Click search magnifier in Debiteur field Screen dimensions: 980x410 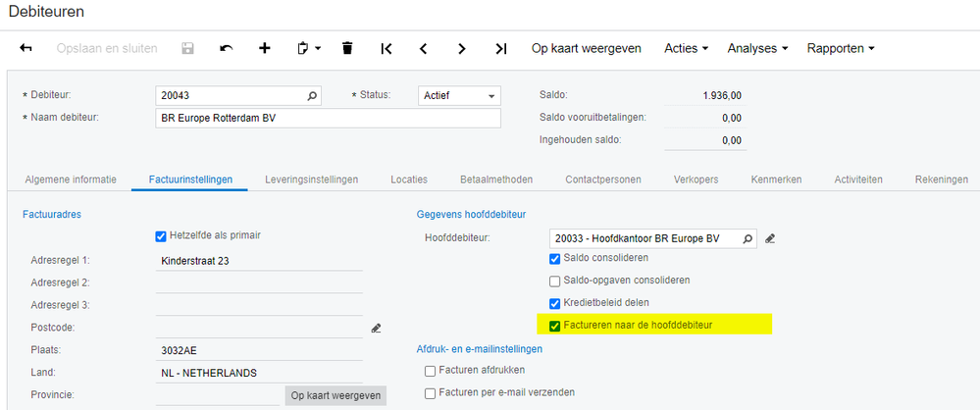(x=312, y=96)
